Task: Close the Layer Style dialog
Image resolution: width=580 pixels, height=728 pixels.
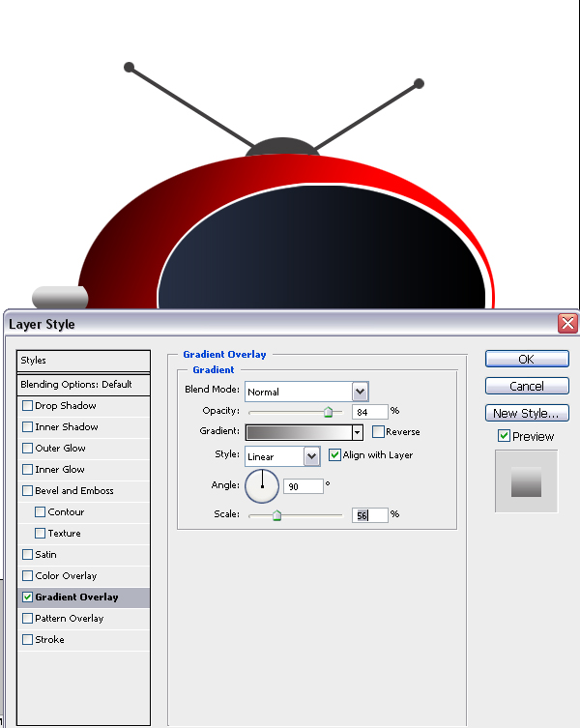Action: (x=567, y=324)
